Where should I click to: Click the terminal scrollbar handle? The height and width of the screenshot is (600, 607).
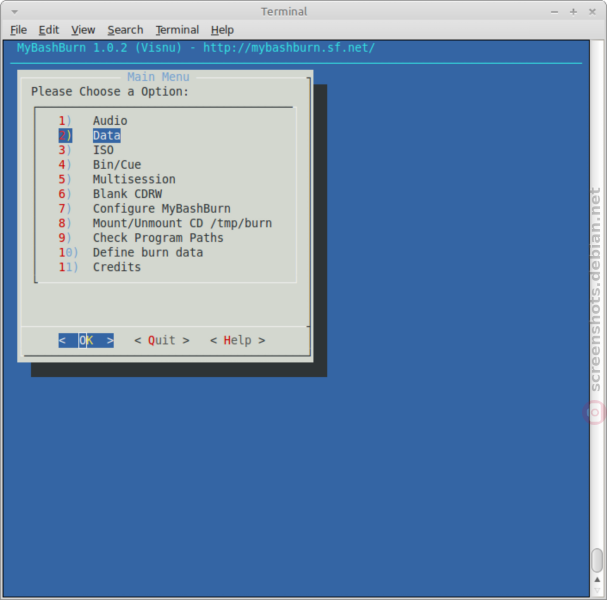coord(597,560)
